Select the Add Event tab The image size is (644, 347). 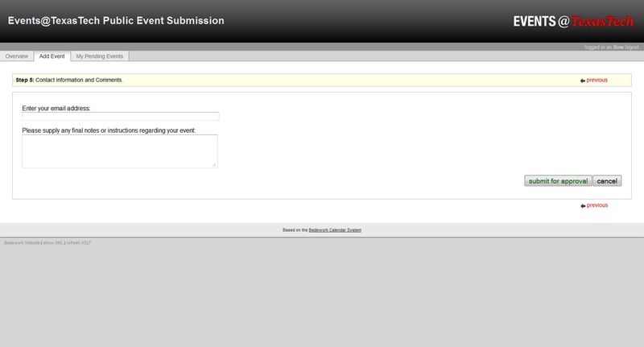coord(52,56)
